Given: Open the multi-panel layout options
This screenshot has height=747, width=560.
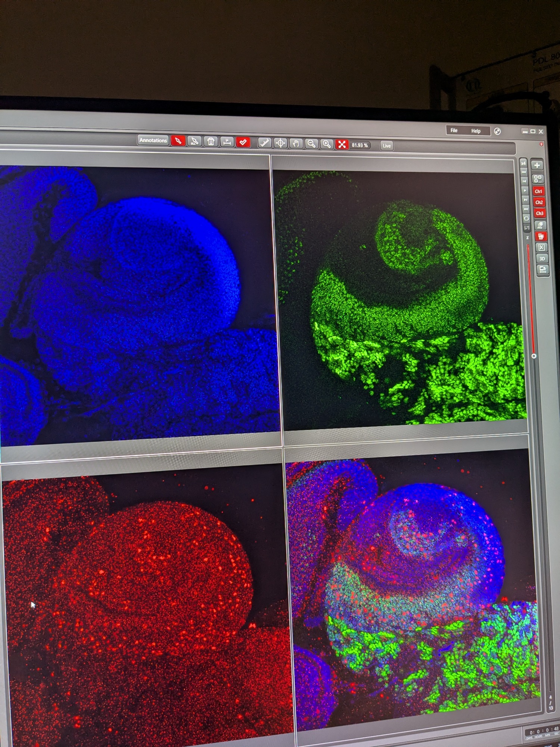Looking at the screenshot, I should [538, 179].
